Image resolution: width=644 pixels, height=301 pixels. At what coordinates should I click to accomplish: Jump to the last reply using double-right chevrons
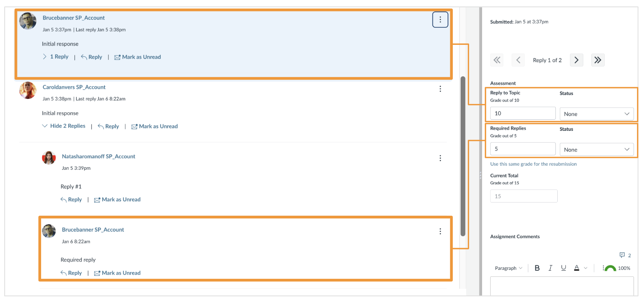click(x=598, y=60)
